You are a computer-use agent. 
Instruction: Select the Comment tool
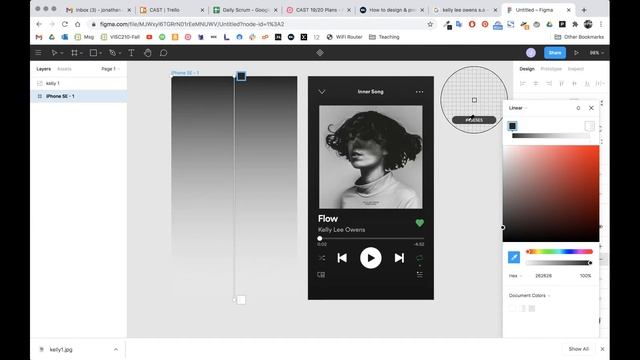(164, 53)
